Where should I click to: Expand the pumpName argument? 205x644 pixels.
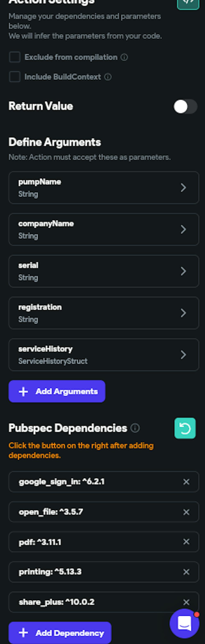[183, 188]
